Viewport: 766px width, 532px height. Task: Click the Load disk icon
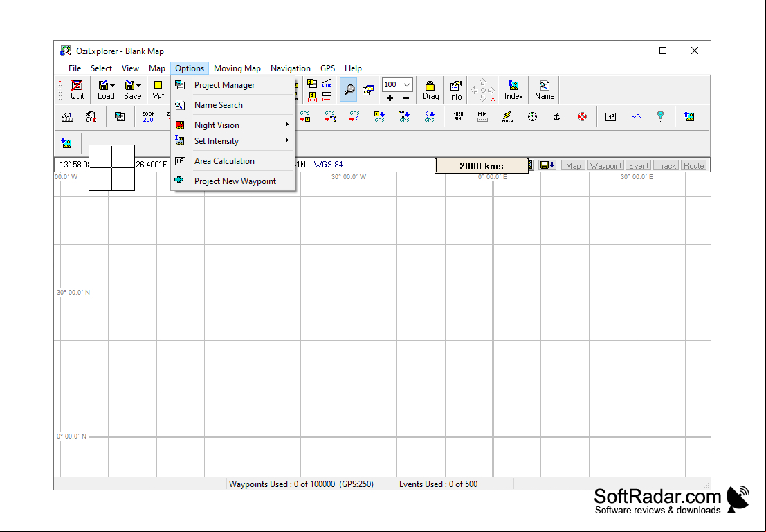103,85
